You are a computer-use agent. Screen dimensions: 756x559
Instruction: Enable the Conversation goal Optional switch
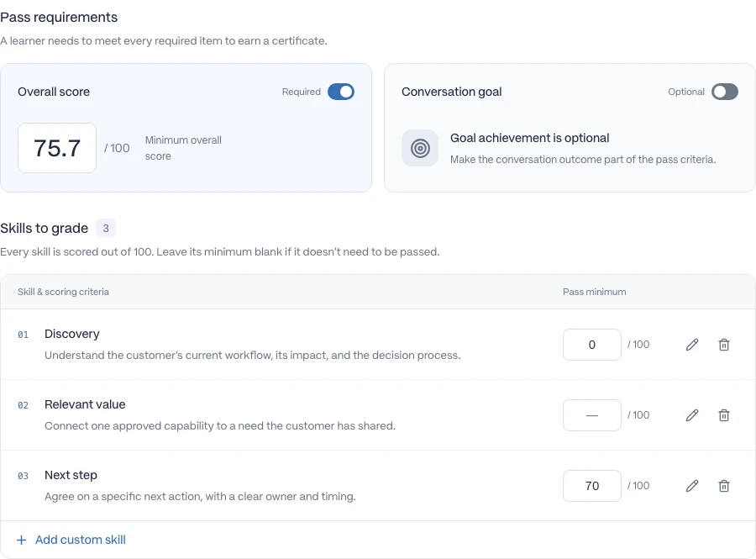pyautogui.click(x=725, y=92)
